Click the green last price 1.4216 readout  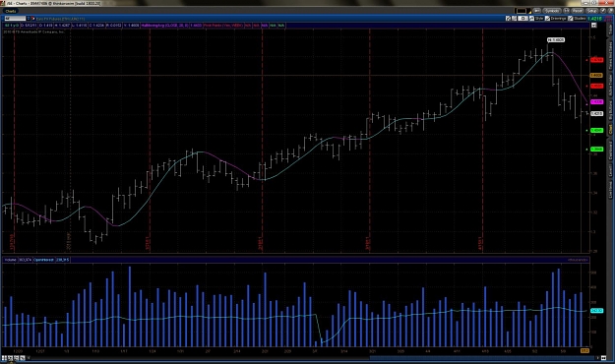pyautogui.click(x=595, y=19)
